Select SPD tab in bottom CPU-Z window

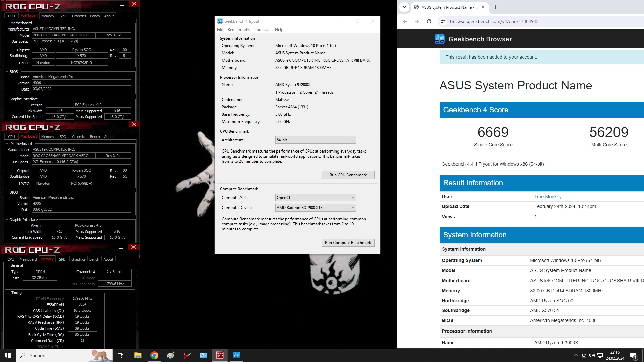point(62,259)
